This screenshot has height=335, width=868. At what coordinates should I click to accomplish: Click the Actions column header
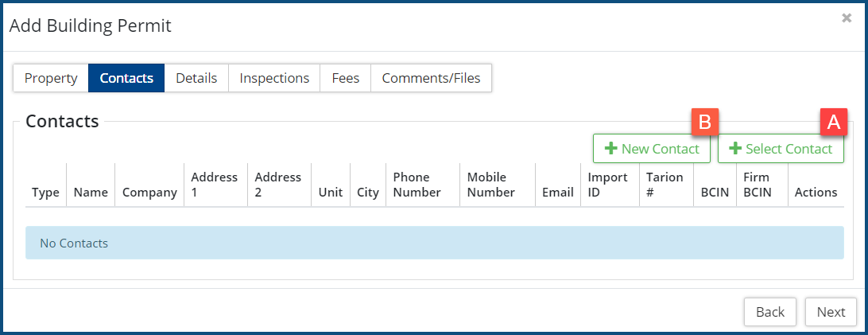[816, 193]
